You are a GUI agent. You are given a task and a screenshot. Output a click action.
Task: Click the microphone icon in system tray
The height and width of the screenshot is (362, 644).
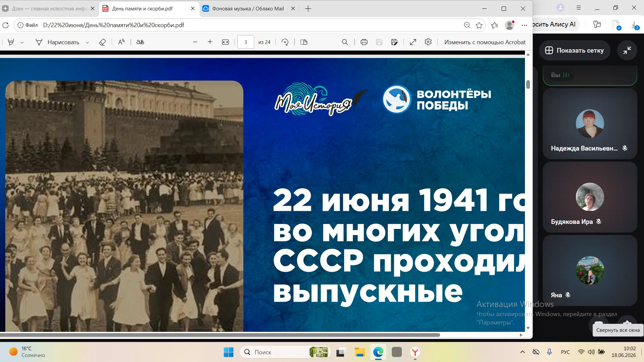pyautogui.click(x=549, y=352)
